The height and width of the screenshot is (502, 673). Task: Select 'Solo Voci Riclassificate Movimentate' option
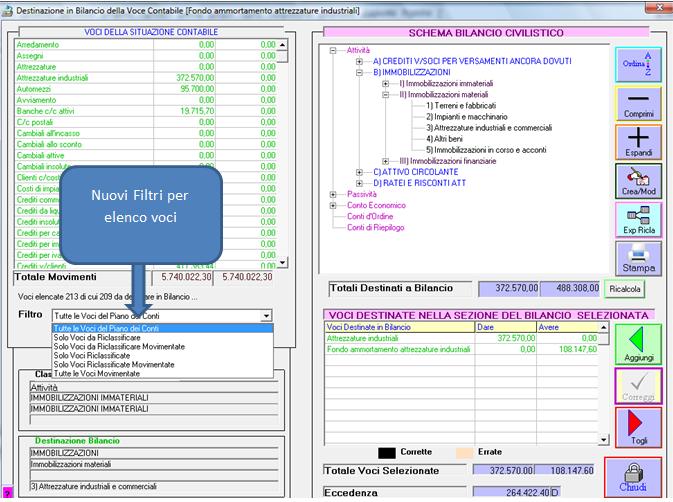coord(163,365)
